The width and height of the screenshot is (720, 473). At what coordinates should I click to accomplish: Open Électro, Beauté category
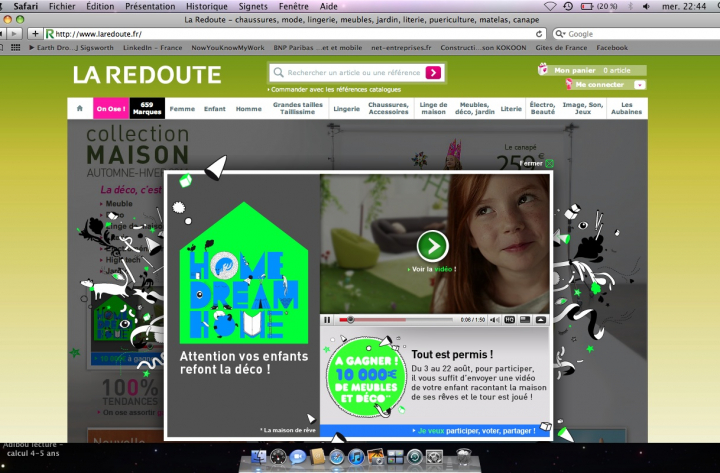click(543, 108)
